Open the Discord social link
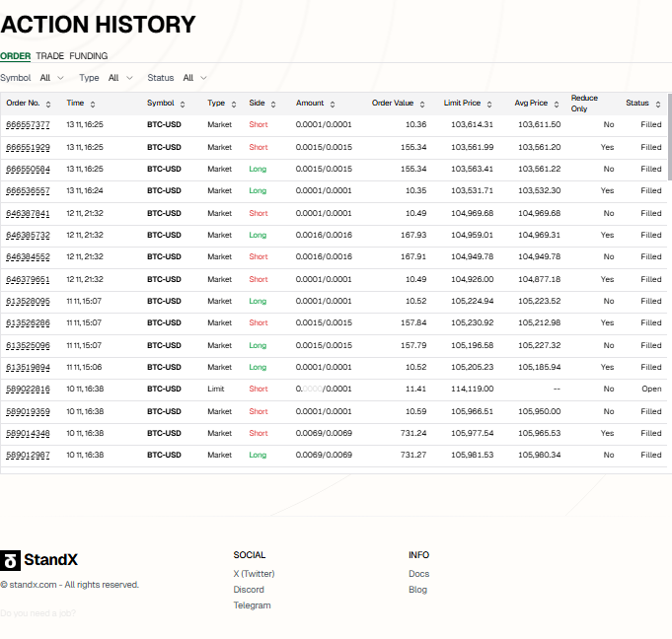The width and height of the screenshot is (672, 639). tap(249, 590)
